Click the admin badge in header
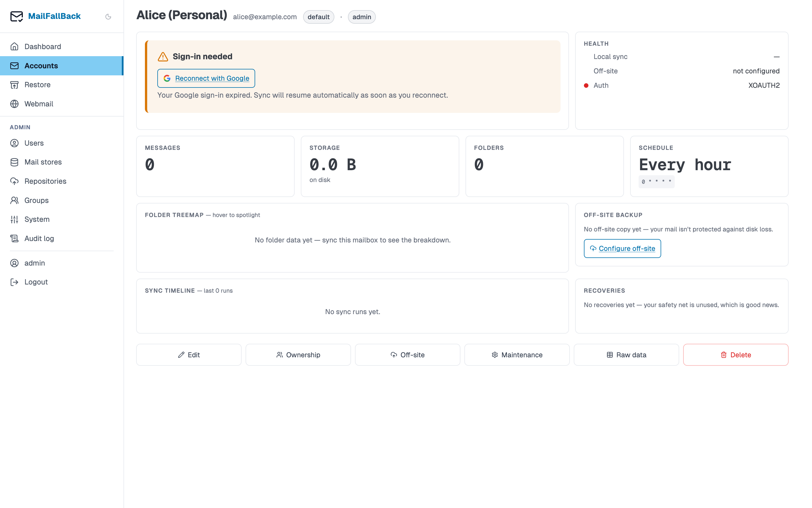812x508 pixels. (x=361, y=17)
